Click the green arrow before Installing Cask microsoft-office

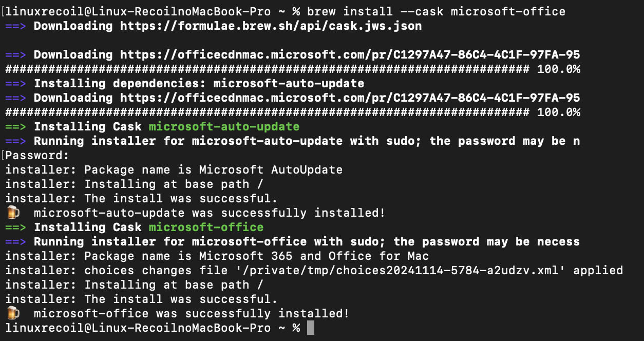pos(16,227)
